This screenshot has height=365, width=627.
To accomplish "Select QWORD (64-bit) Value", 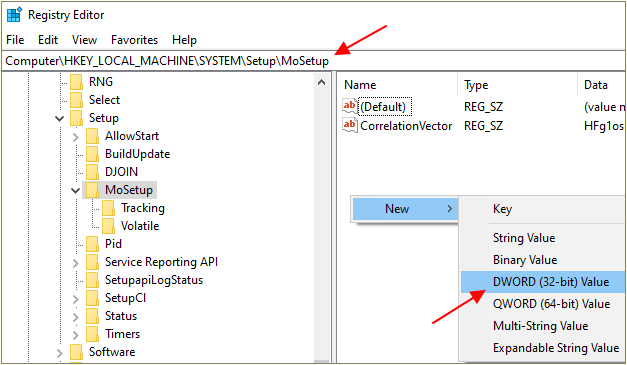I will [x=542, y=304].
